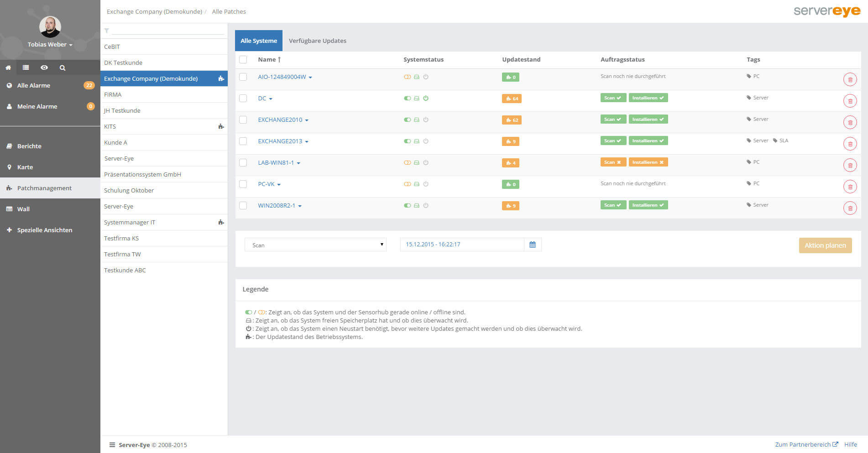This screenshot has width=868, height=453.
Task: Click the customer filter input field
Action: (x=167, y=31)
